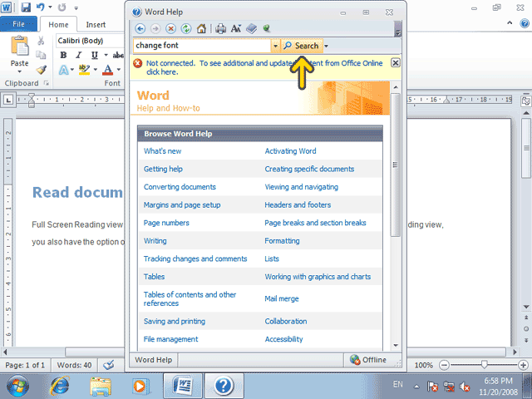532x399 pixels.
Task: Click the Undo icon in Quick Access Toolbar
Action: (41, 7)
